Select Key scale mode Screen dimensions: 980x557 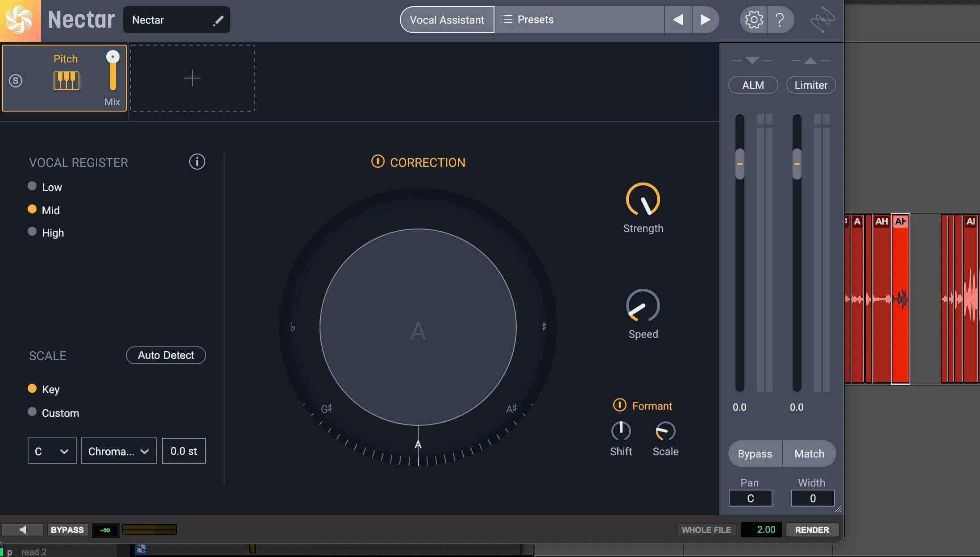(x=32, y=389)
